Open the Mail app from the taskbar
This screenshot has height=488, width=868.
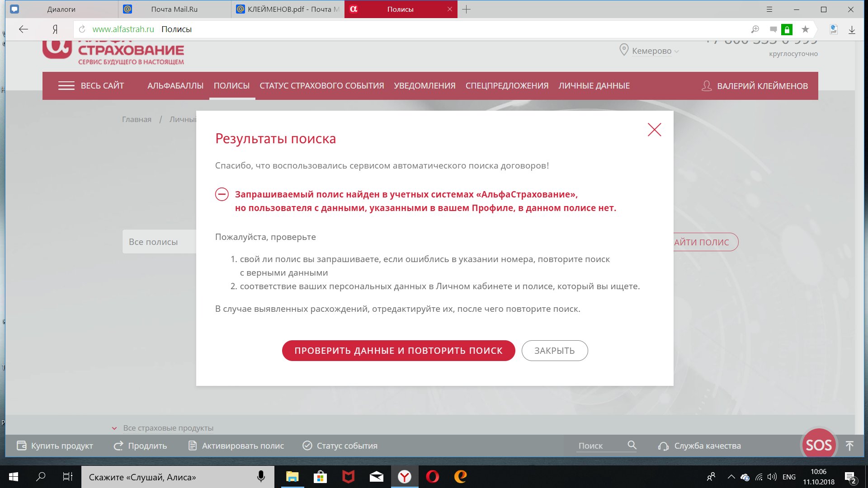376,477
